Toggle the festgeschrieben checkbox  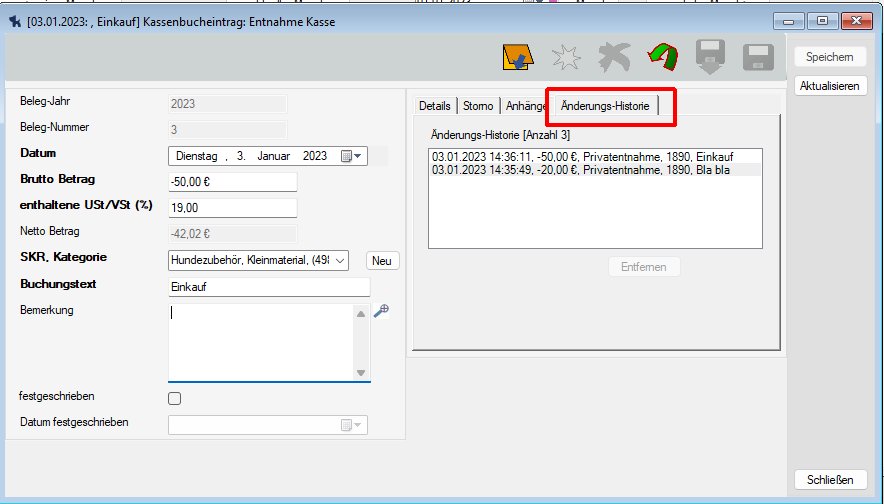coord(175,398)
